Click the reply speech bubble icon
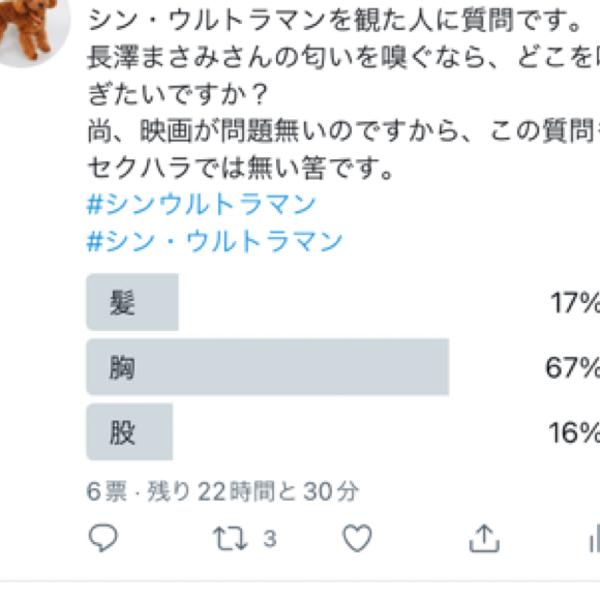Viewport: 600px width, 600px height. (103, 538)
